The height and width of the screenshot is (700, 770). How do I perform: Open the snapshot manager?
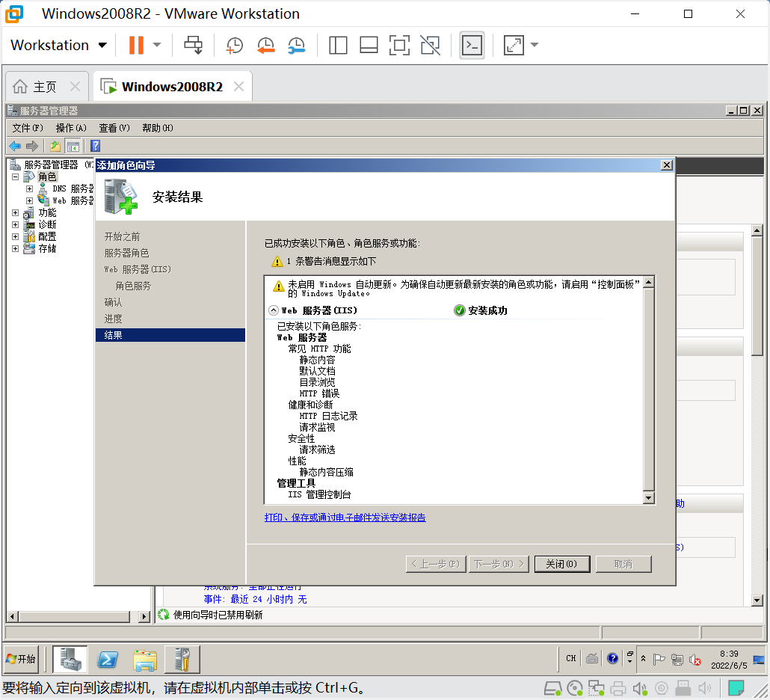click(x=297, y=45)
